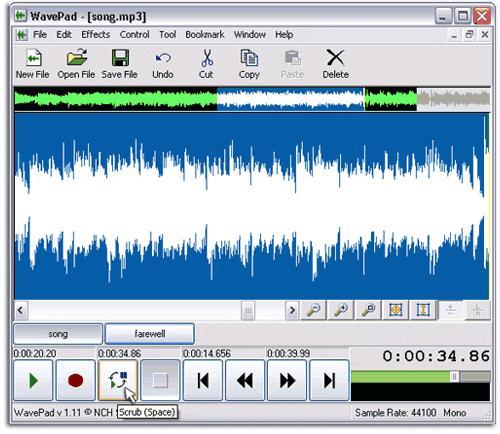
Task: Click the zoom out magnifier icon
Action: pos(313,310)
